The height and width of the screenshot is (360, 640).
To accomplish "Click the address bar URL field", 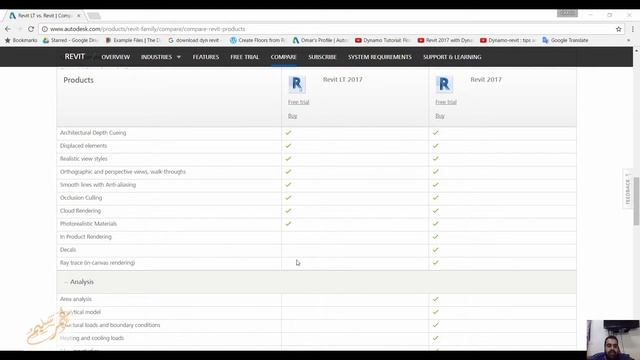I will point(327,29).
